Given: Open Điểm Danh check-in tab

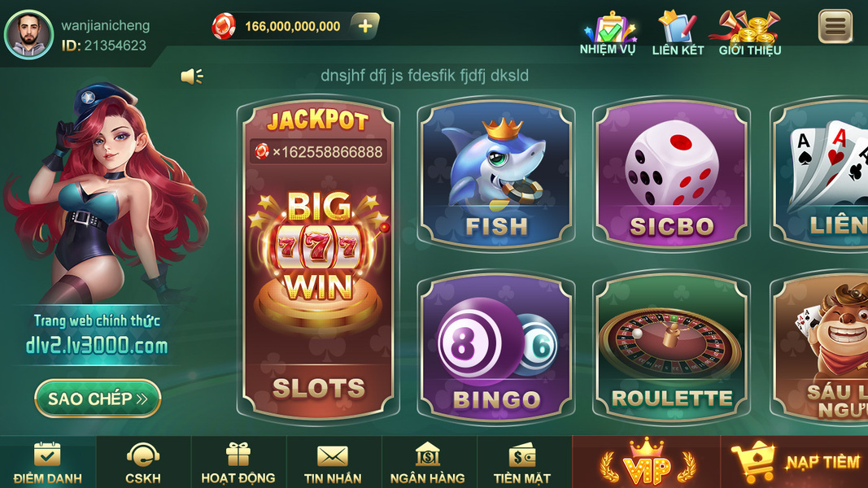Looking at the screenshot, I should coord(48,463).
